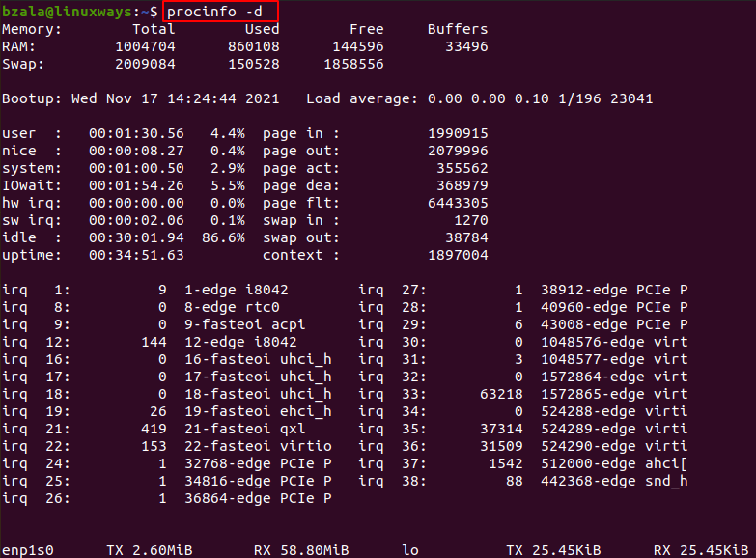Select the swap in value 1270
This screenshot has width=756, height=558.
[471, 220]
